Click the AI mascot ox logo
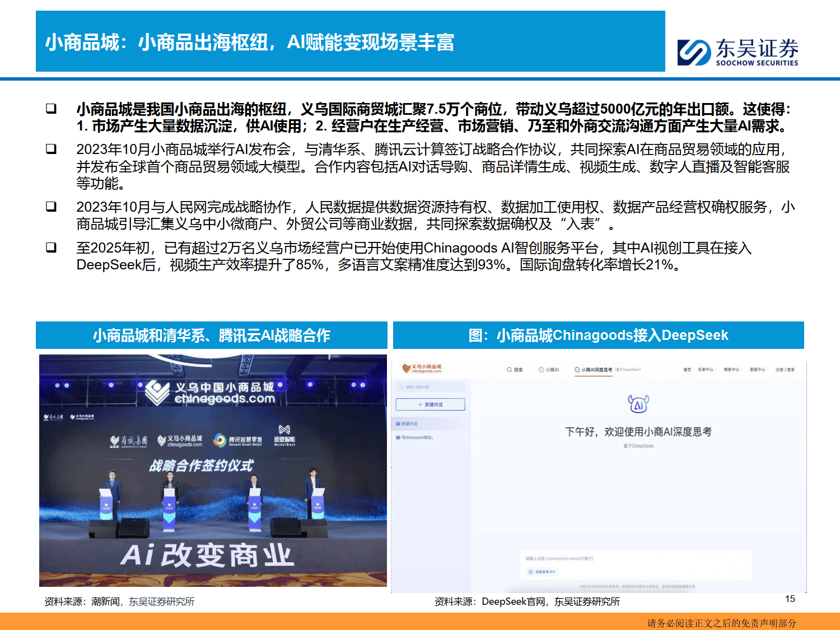The width and height of the screenshot is (840, 630). (638, 404)
